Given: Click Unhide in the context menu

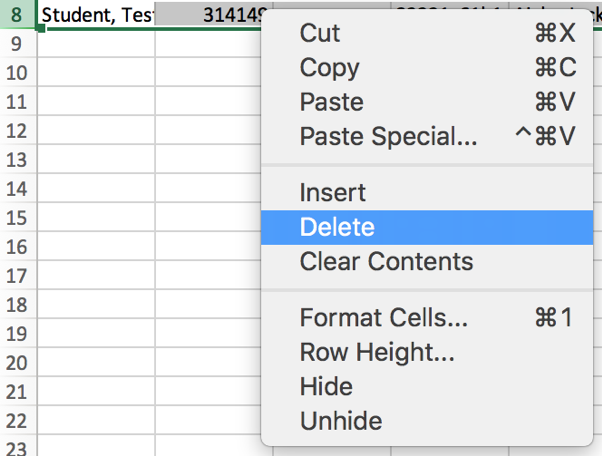Looking at the screenshot, I should 340,421.
